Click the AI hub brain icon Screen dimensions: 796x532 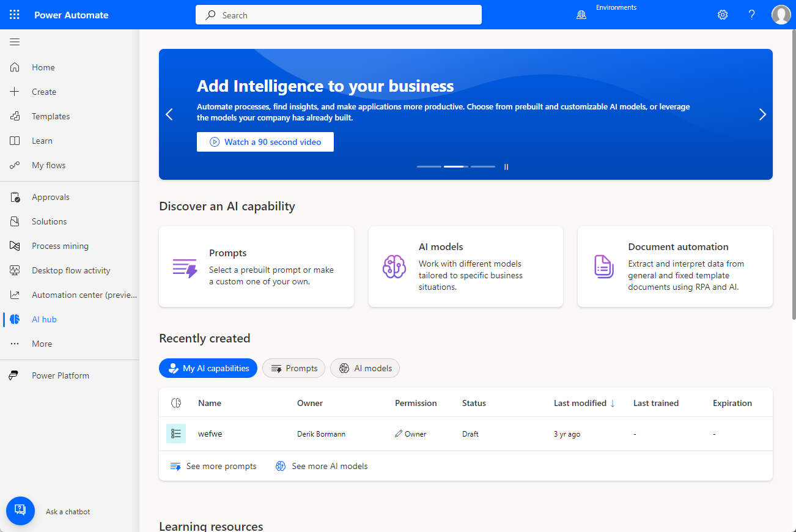point(15,319)
